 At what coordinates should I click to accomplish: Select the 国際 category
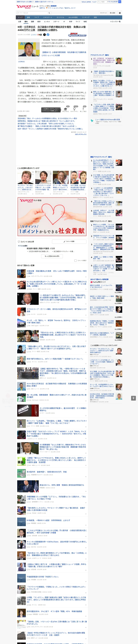(x=32, y=21)
